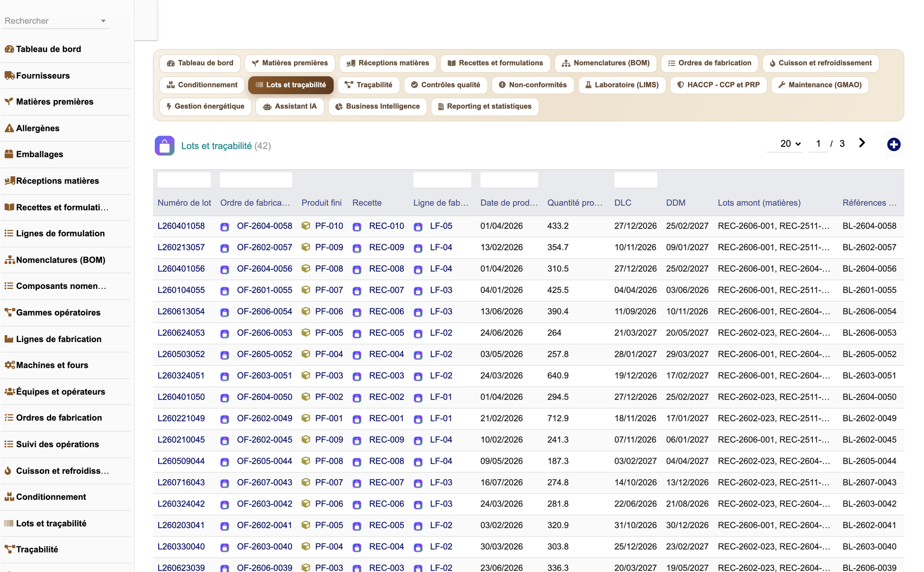Open Assistant IA tab
This screenshot has width=924, height=572.
[290, 106]
